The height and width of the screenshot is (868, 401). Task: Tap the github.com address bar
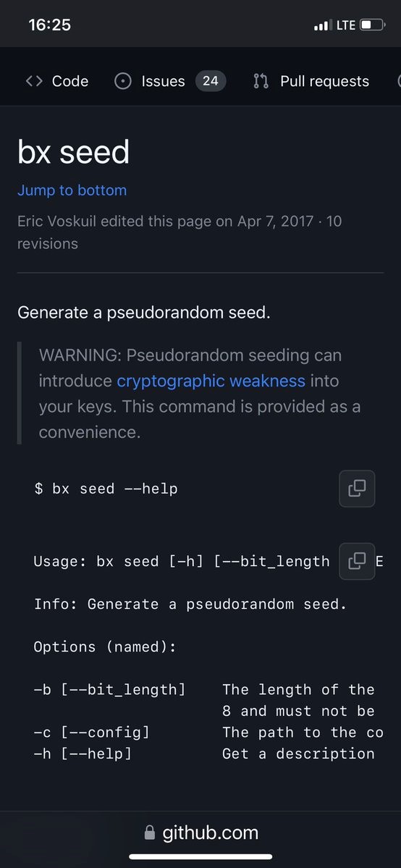pos(200,833)
